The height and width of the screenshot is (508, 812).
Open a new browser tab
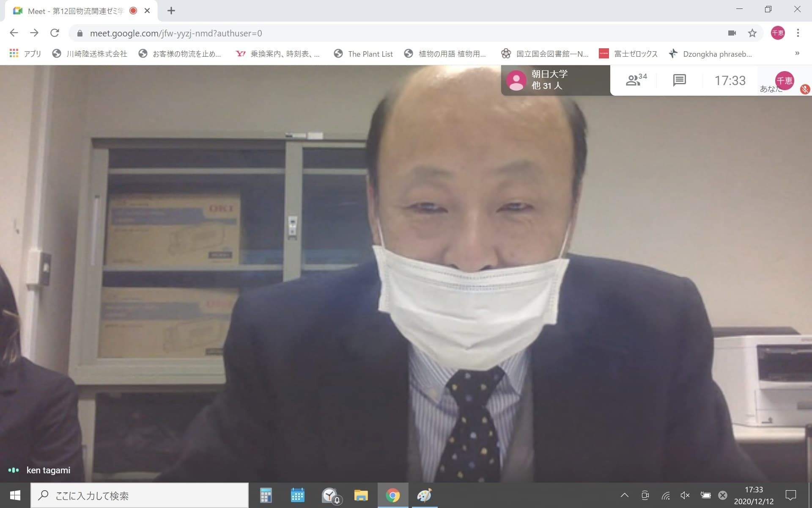click(x=171, y=11)
